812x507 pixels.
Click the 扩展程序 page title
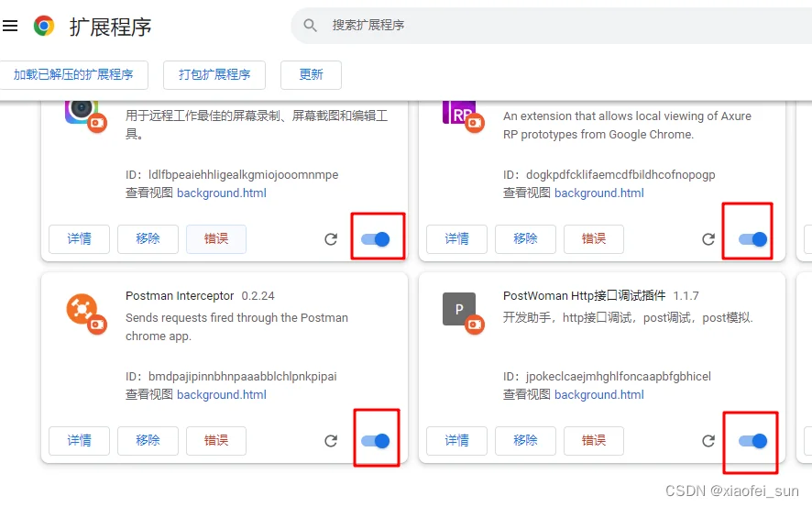[x=110, y=27]
